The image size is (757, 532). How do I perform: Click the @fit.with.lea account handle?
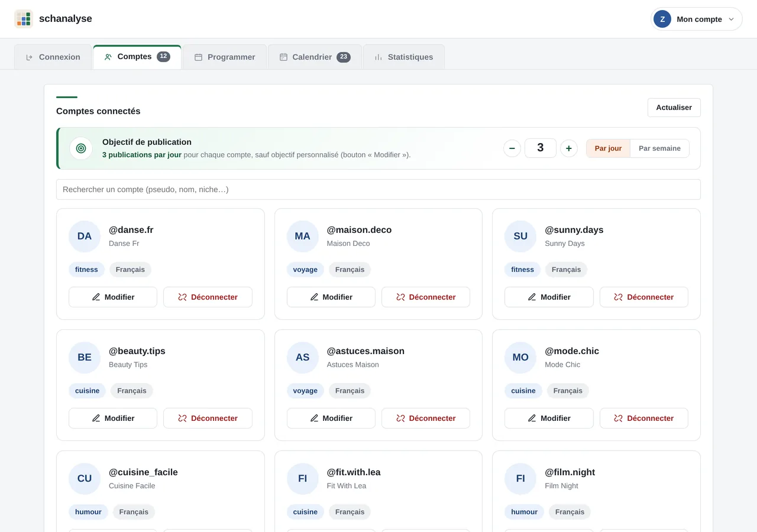tap(354, 472)
